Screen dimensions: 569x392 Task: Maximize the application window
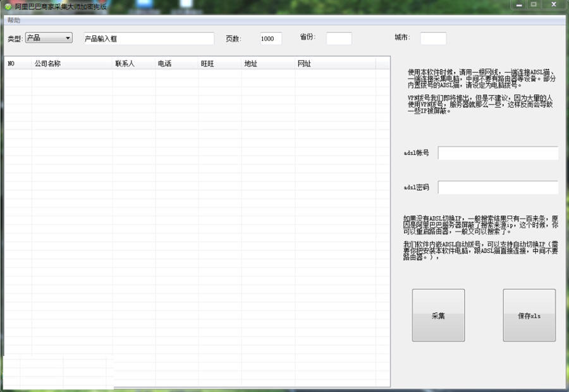pyautogui.click(x=534, y=4)
